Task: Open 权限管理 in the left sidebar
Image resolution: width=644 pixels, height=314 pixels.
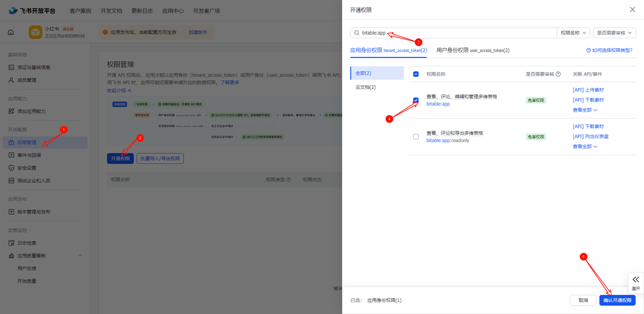Action: click(27, 142)
